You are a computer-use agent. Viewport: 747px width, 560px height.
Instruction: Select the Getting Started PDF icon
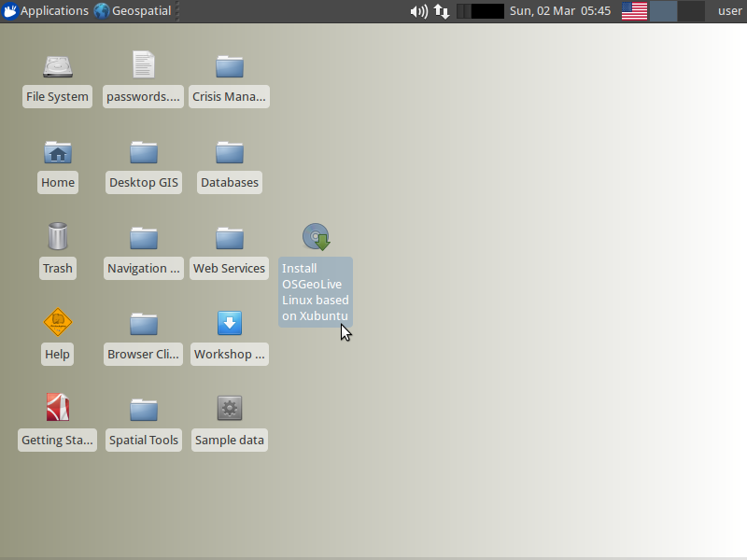coord(58,407)
